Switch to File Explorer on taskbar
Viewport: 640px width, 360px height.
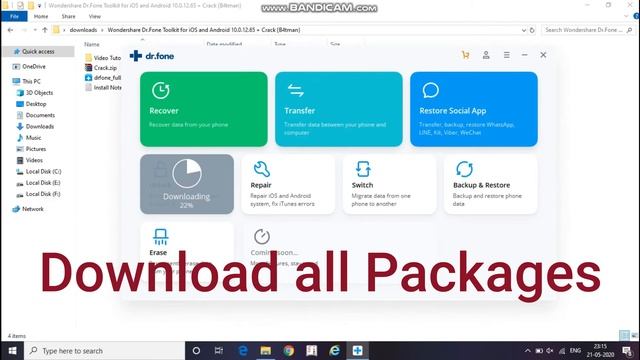click(x=266, y=351)
